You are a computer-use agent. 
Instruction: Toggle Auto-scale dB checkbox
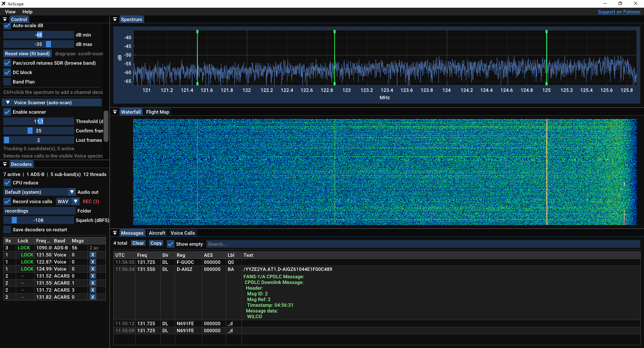coord(7,25)
